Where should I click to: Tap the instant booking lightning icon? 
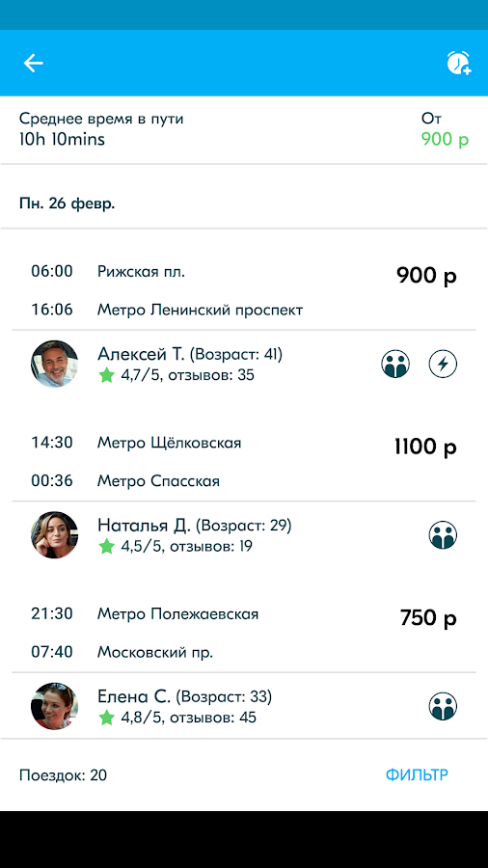(444, 365)
